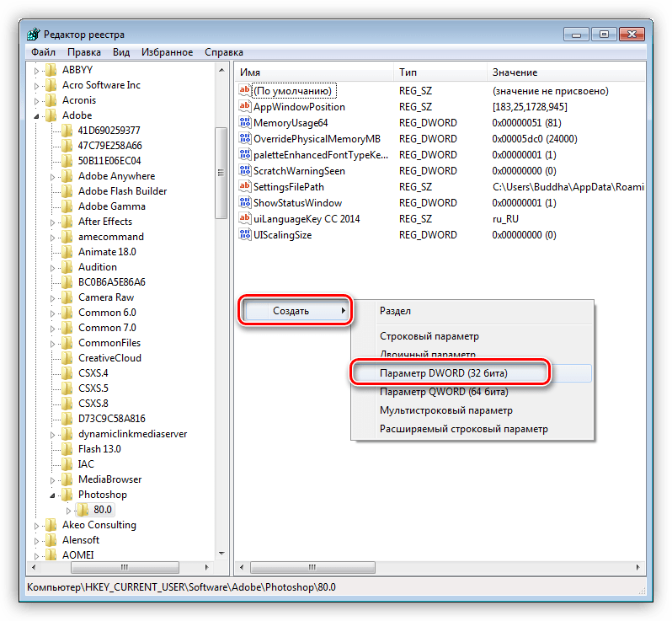Screen dimensions: 672x621
Task: Choose Раздел in the Создать submenu
Action: click(472, 311)
